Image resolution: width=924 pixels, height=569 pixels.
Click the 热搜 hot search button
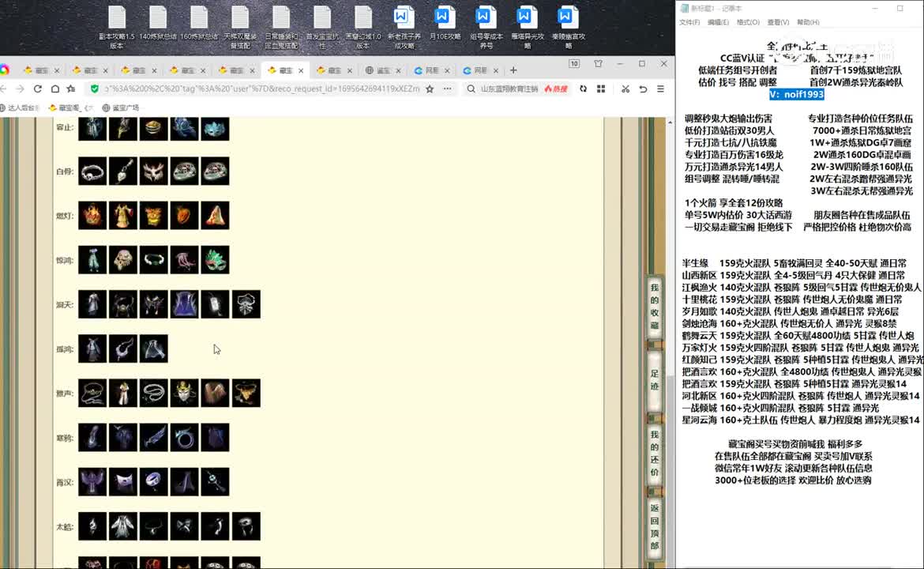coord(556,89)
